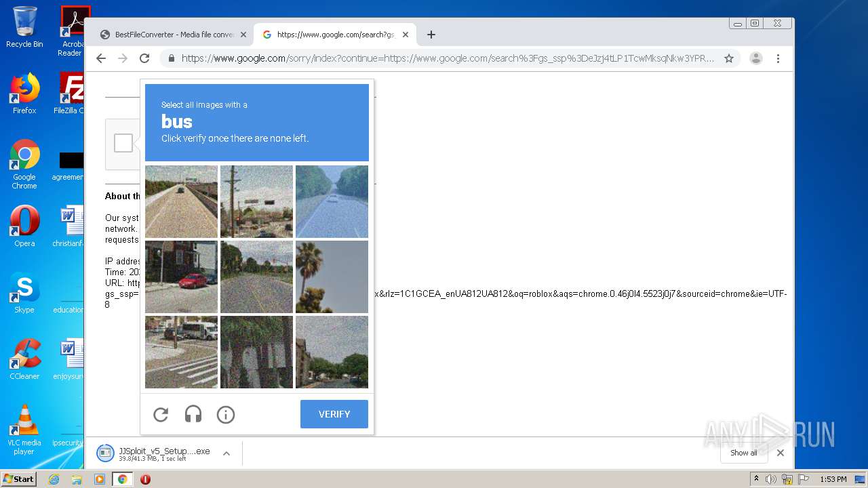
Task: Open Action Center flag icon
Action: click(804, 479)
